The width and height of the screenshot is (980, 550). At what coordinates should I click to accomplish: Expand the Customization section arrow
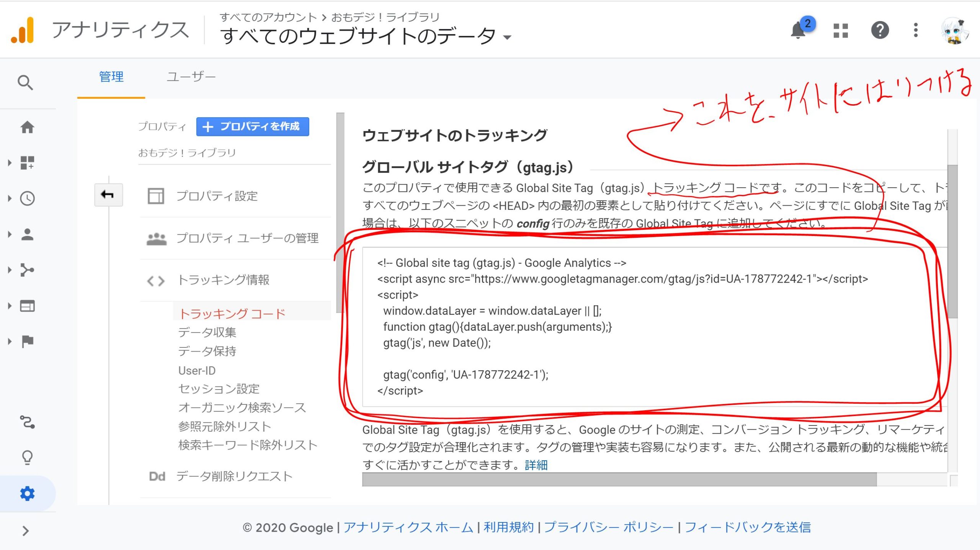point(10,163)
